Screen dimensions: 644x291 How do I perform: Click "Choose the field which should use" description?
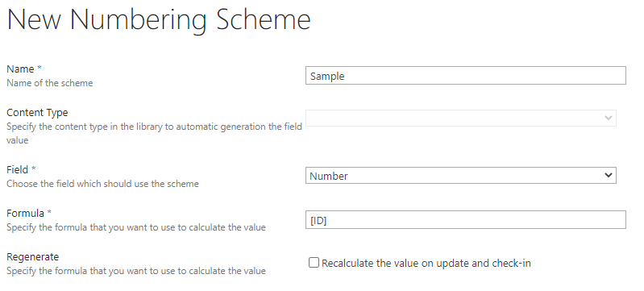click(102, 184)
